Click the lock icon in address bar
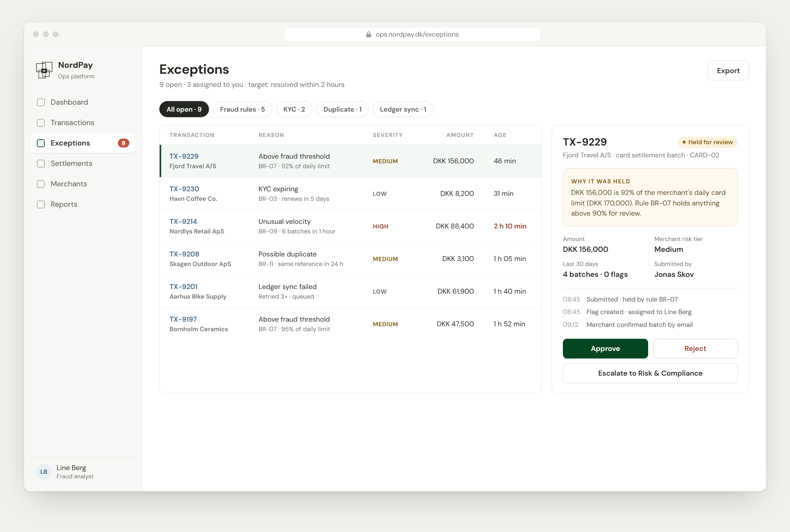This screenshot has width=790, height=532. (369, 34)
